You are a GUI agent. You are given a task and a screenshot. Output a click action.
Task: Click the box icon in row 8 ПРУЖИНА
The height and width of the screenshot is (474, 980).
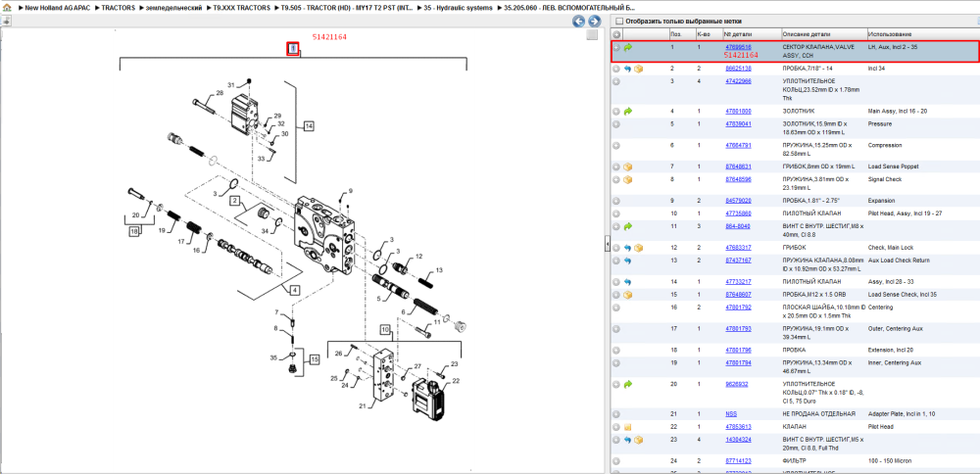pos(628,179)
